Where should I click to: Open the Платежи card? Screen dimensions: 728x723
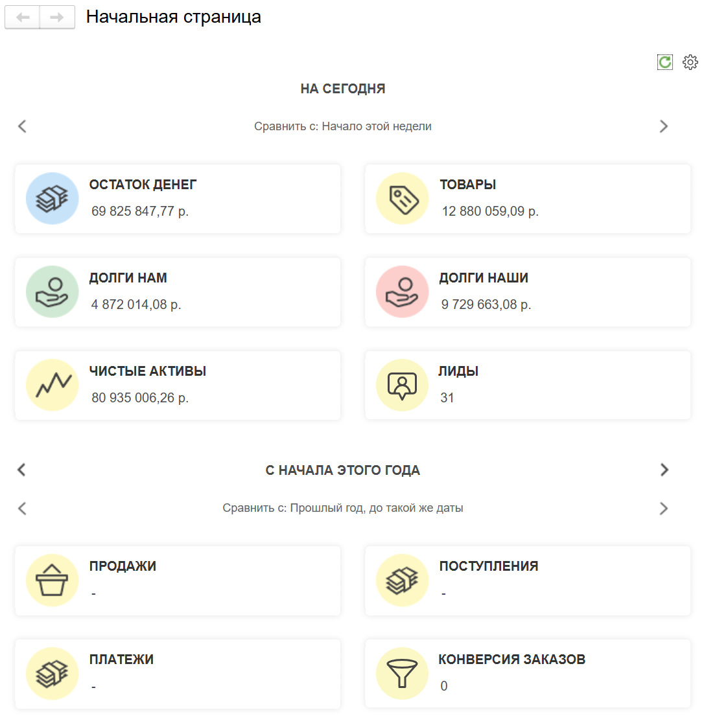(177, 673)
